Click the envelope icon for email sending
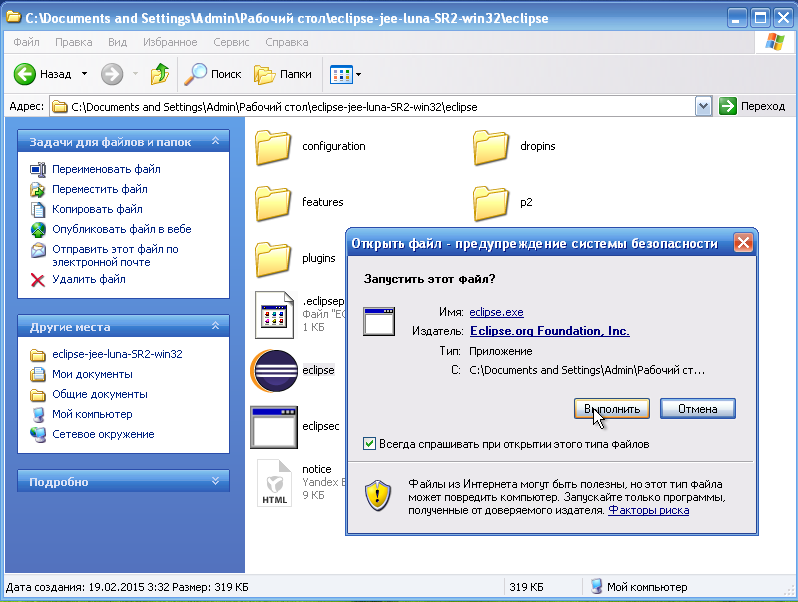 pos(38,250)
